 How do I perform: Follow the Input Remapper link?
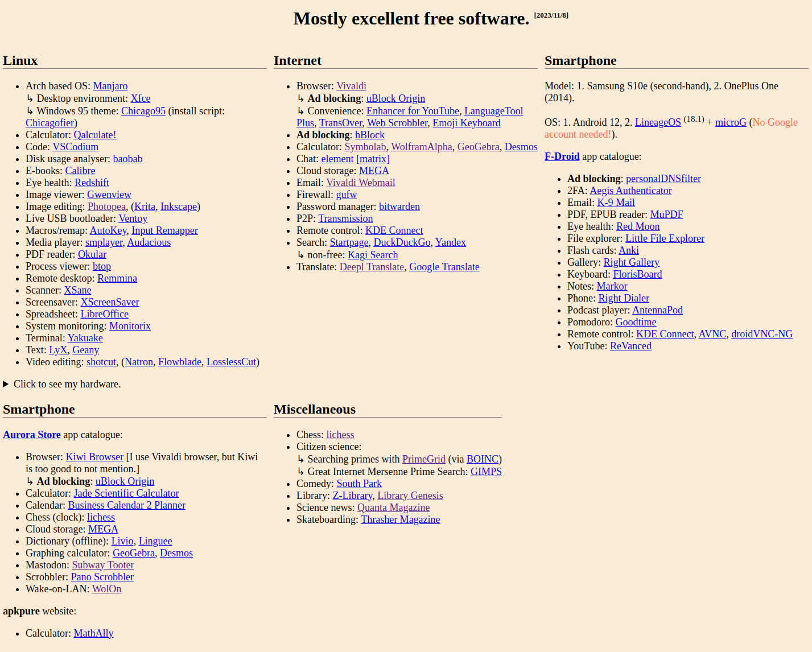point(165,230)
